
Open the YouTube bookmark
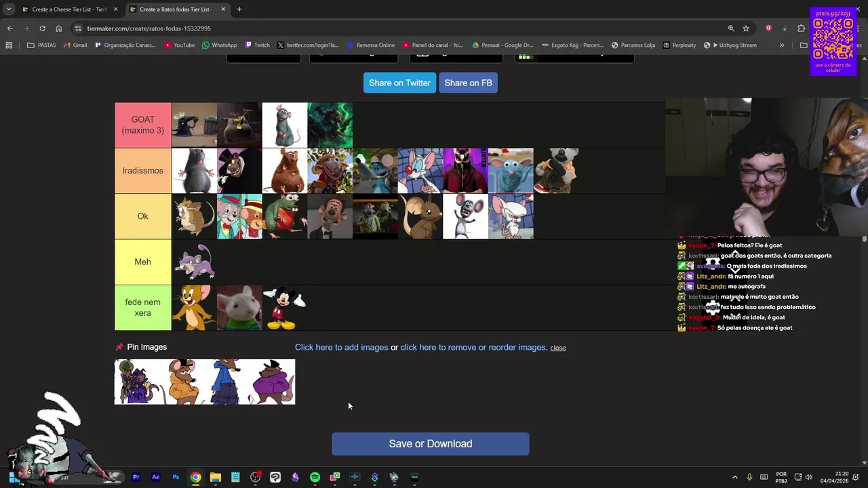179,45
